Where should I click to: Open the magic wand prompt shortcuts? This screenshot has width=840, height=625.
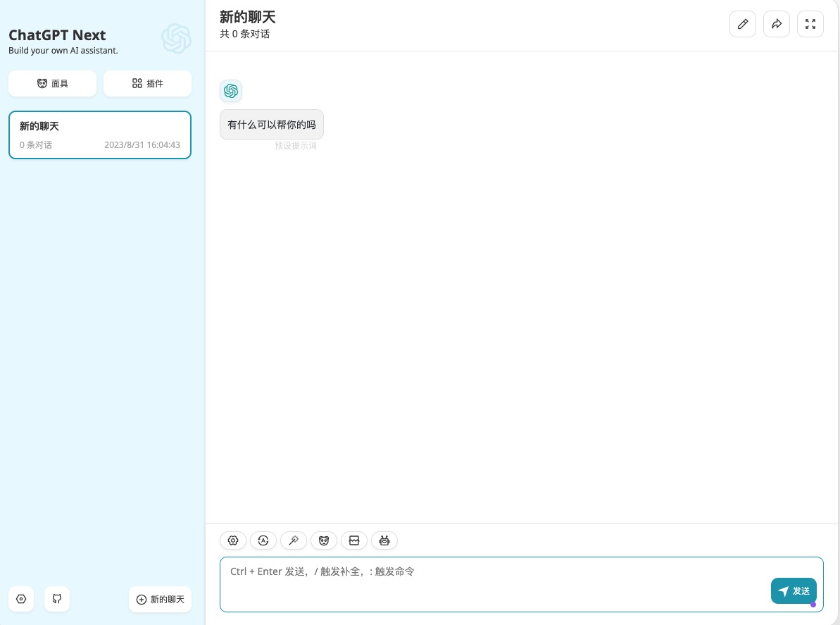point(294,540)
